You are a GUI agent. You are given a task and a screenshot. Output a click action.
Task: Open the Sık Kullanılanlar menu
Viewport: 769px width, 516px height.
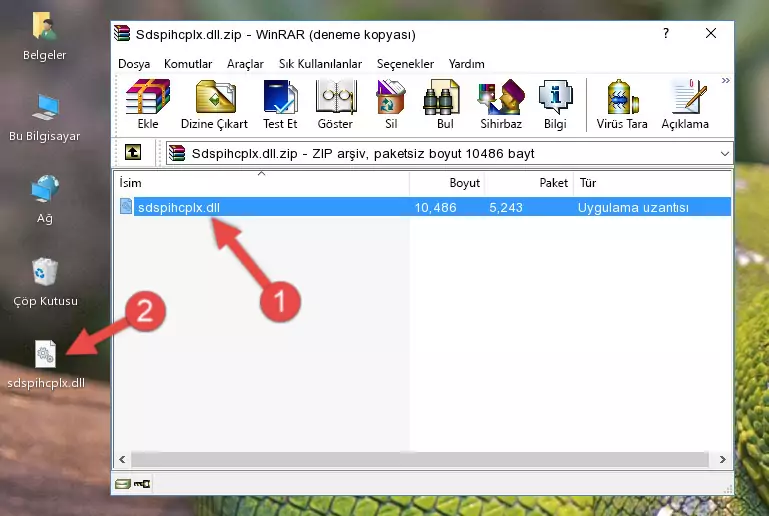click(320, 64)
